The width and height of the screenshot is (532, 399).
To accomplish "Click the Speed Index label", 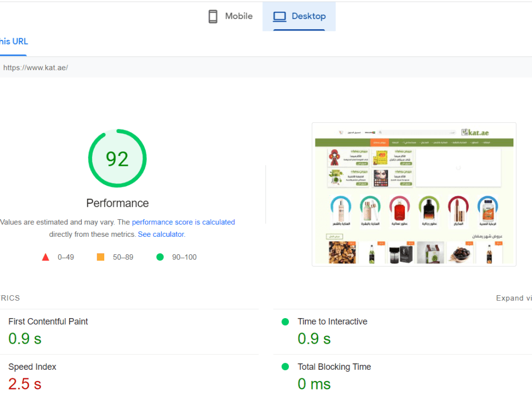I will click(x=32, y=367).
